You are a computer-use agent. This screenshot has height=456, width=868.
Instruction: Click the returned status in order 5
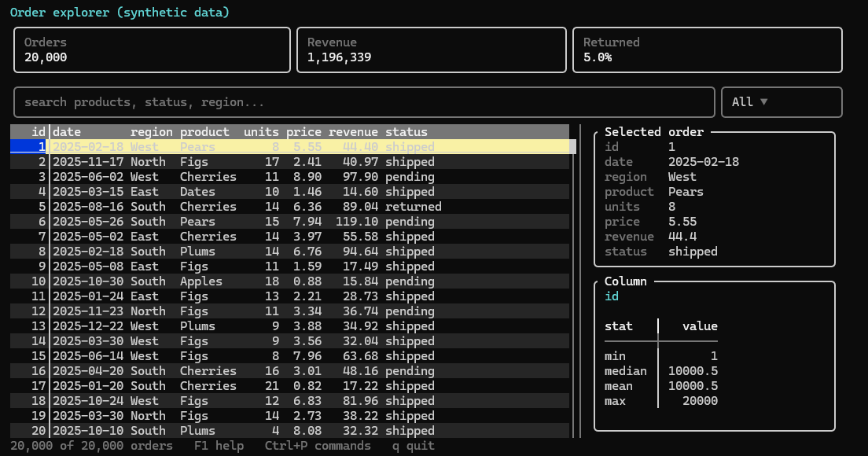pyautogui.click(x=414, y=207)
